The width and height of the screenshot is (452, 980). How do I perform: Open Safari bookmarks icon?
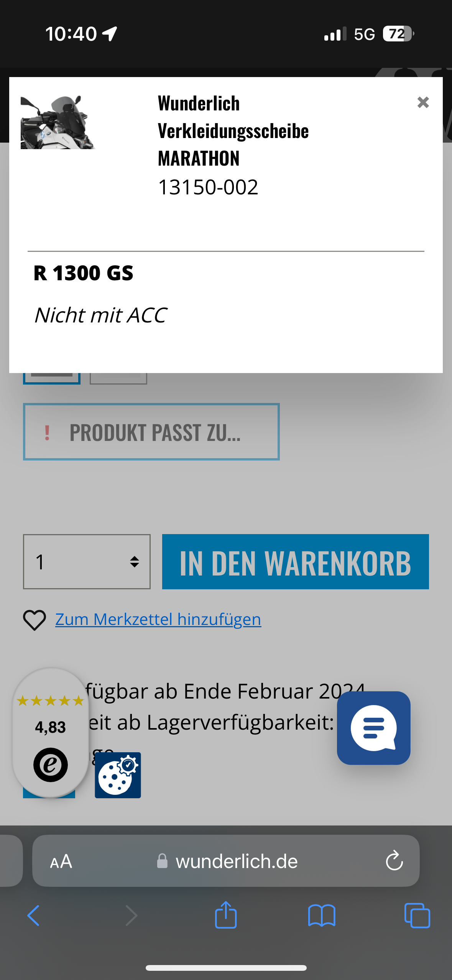pos(322,916)
